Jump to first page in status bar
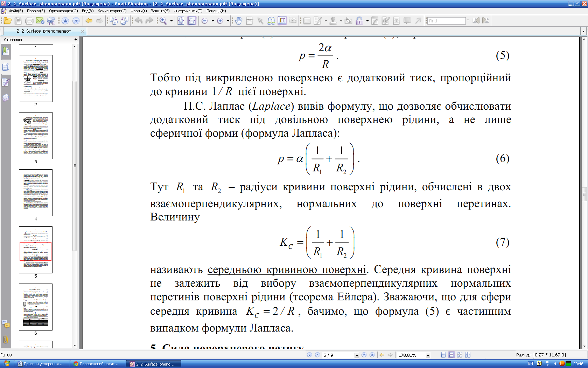The image size is (588, 368). pyautogui.click(x=309, y=355)
